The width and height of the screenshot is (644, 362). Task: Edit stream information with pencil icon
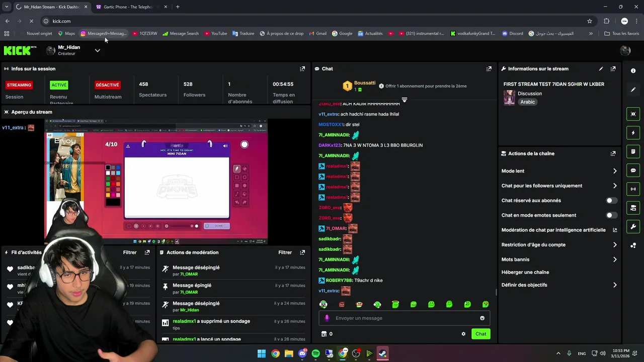coord(601,69)
